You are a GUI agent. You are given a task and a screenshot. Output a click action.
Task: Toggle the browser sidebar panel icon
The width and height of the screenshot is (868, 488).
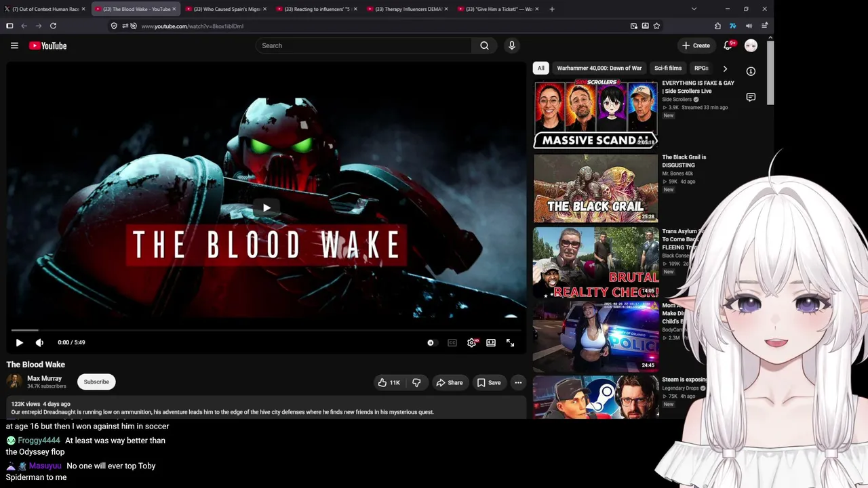pyautogui.click(x=9, y=26)
